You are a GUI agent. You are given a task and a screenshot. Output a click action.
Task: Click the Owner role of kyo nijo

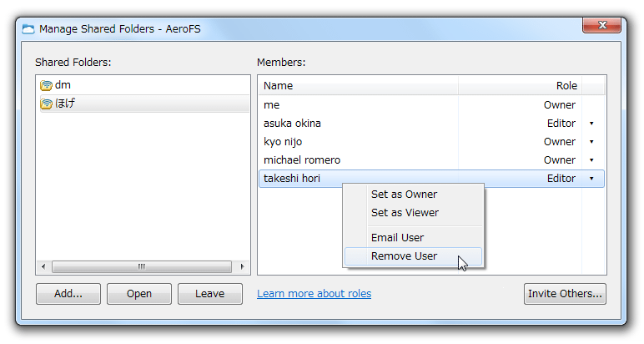[x=560, y=142]
